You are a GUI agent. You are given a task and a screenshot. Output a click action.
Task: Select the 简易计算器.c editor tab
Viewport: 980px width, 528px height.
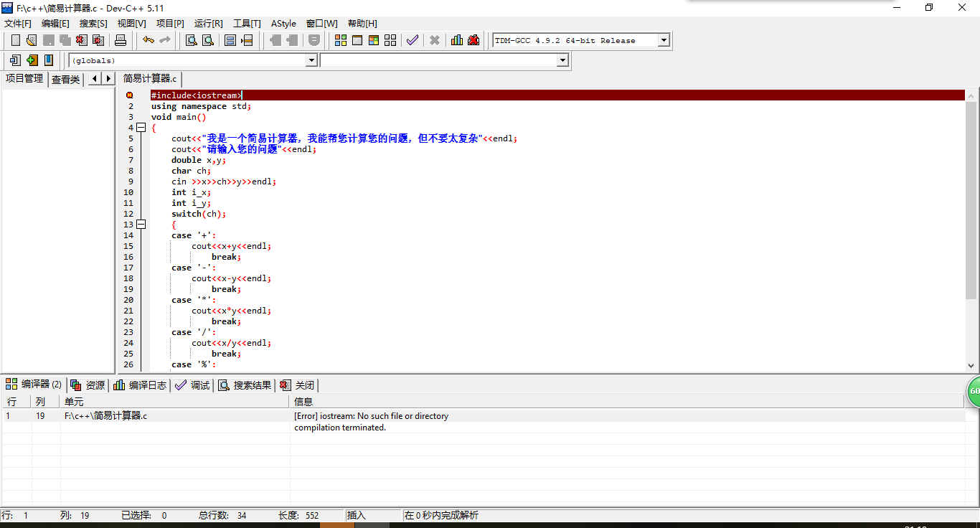[x=150, y=78]
